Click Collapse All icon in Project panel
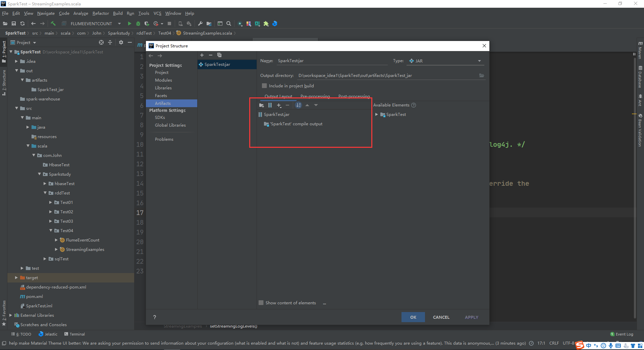This screenshot has width=644, height=350. coord(110,42)
